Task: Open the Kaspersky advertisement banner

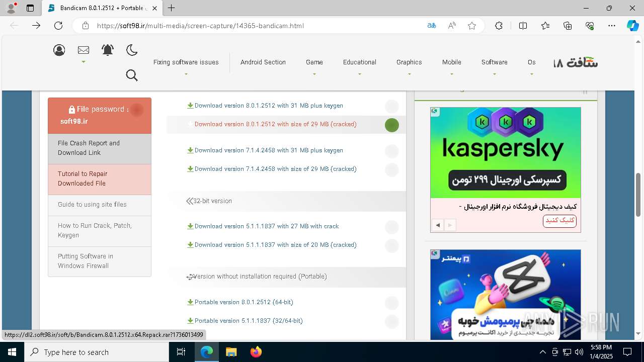Action: 506,153
